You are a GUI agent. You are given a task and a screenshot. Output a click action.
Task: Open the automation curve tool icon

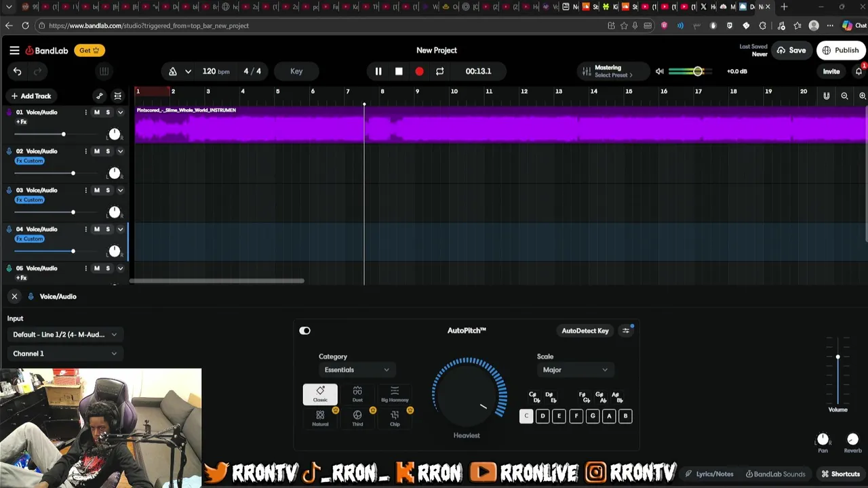pos(100,96)
